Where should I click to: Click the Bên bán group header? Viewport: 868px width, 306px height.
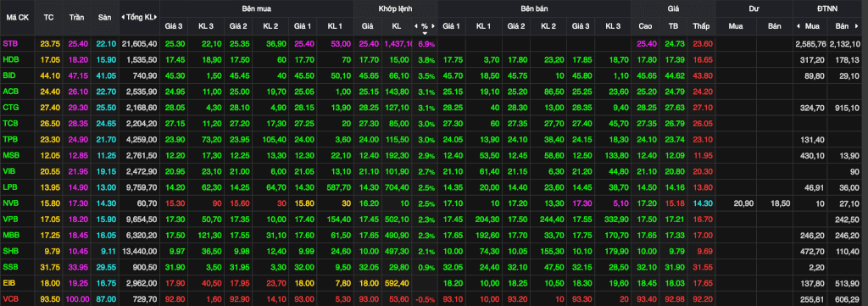(533, 8)
